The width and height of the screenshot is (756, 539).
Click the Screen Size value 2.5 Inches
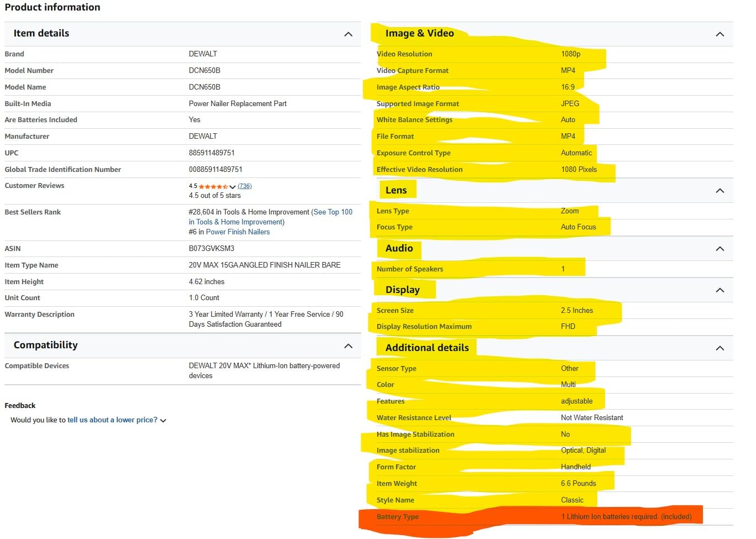(x=577, y=311)
